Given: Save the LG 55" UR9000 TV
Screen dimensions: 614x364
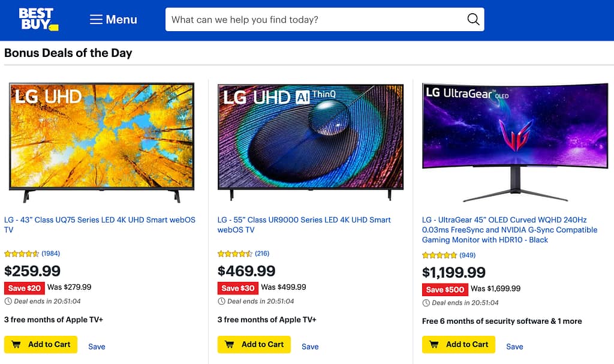Looking at the screenshot, I should click(310, 347).
